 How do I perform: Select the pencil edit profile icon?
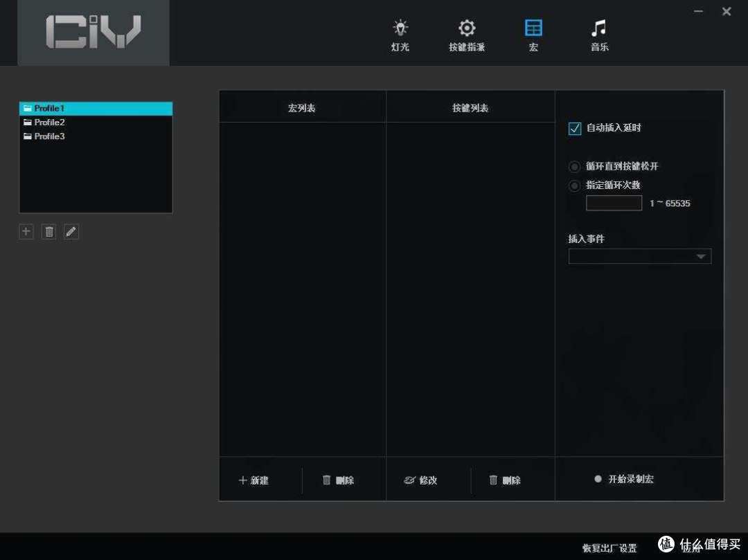[70, 231]
